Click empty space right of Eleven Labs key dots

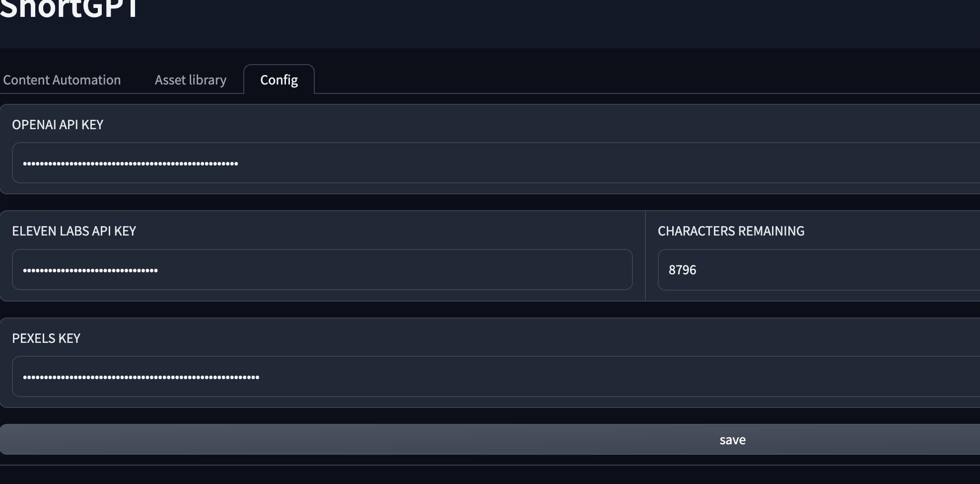(x=397, y=270)
